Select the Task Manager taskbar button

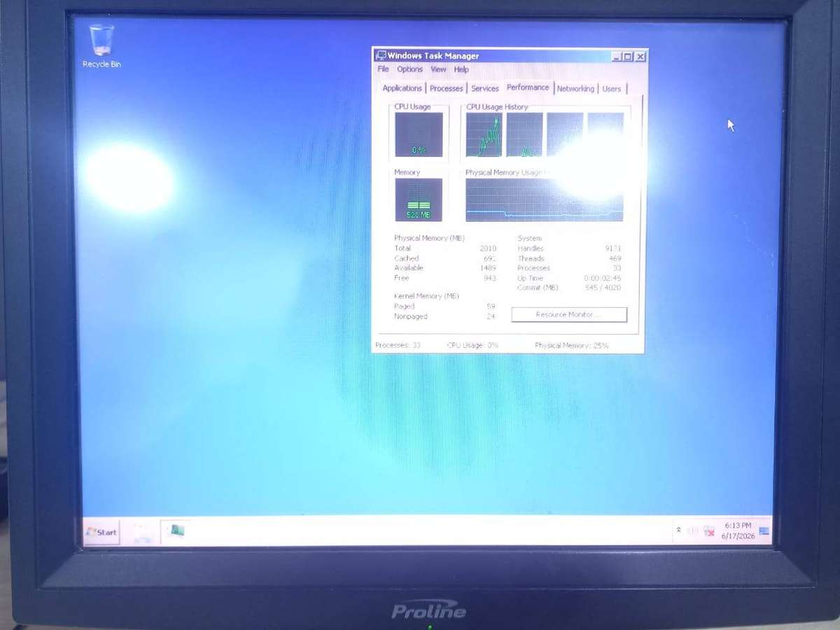pos(176,531)
